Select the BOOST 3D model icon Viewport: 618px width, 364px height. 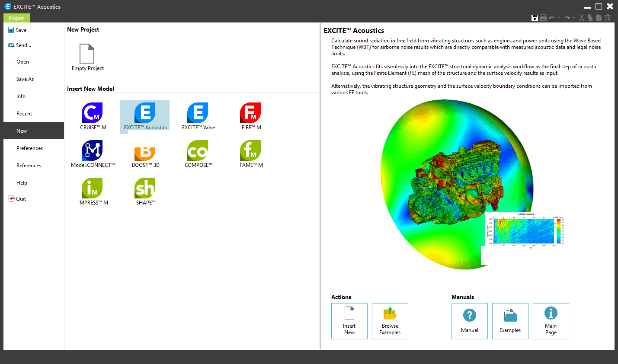click(145, 153)
